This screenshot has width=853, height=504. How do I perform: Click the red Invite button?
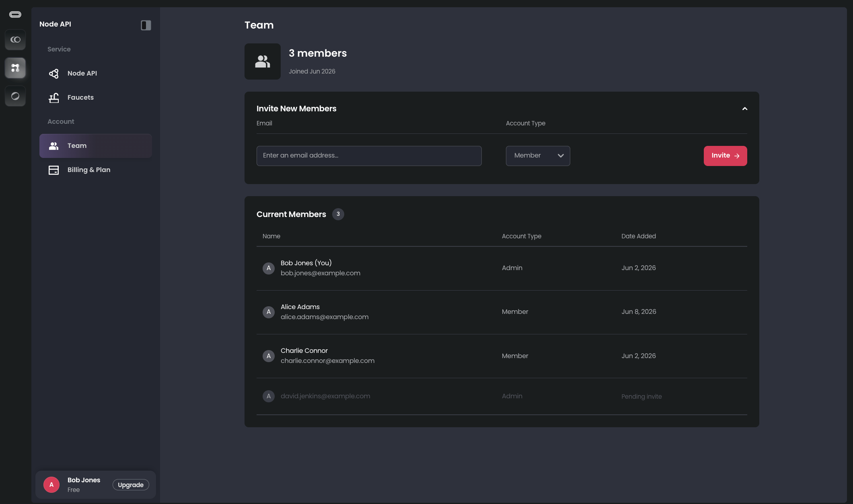coord(726,156)
